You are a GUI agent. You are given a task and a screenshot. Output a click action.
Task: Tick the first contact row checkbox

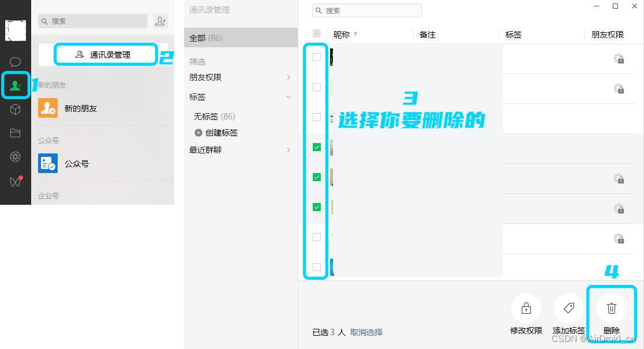coord(317,57)
